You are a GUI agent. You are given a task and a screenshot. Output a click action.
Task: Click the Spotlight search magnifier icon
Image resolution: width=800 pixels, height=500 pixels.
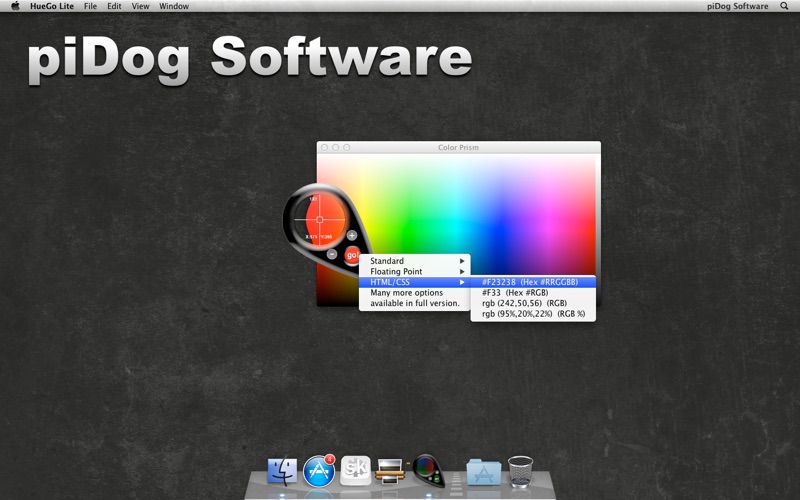(783, 6)
